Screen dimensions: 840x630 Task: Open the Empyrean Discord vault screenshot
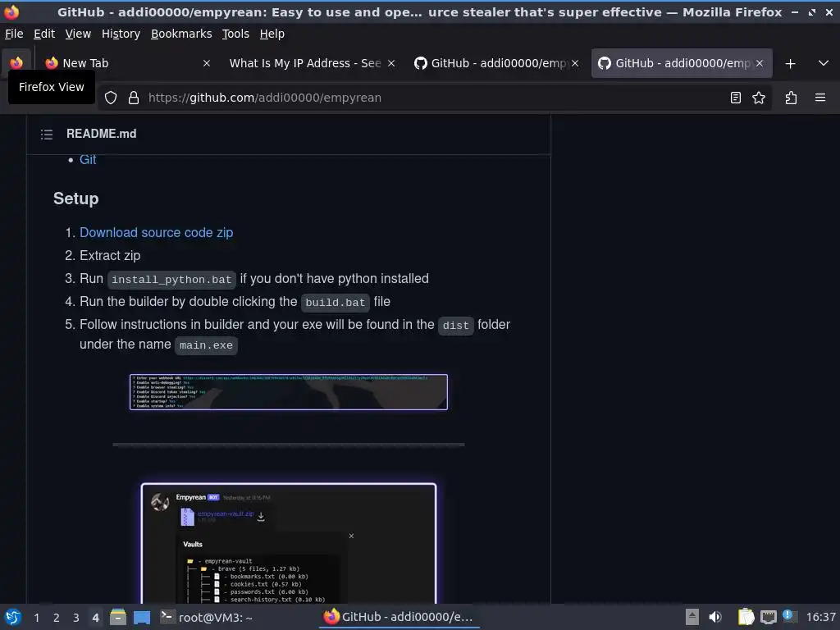(x=289, y=543)
